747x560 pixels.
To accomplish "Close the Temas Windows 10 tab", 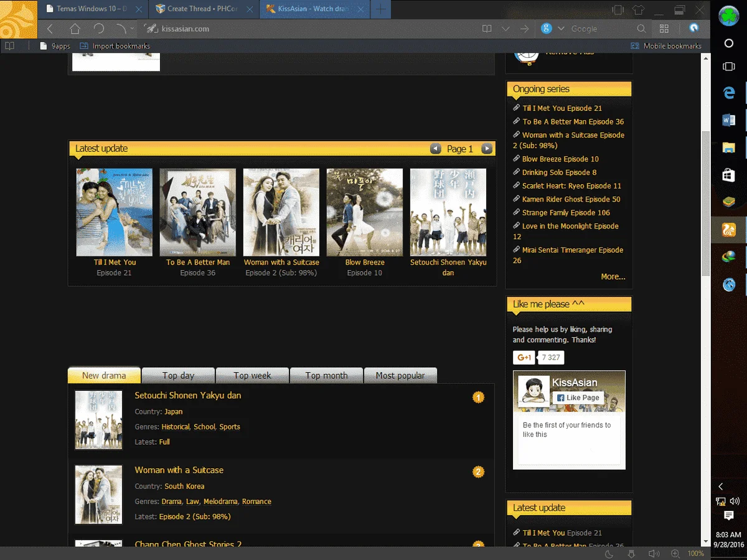I will coord(139,9).
